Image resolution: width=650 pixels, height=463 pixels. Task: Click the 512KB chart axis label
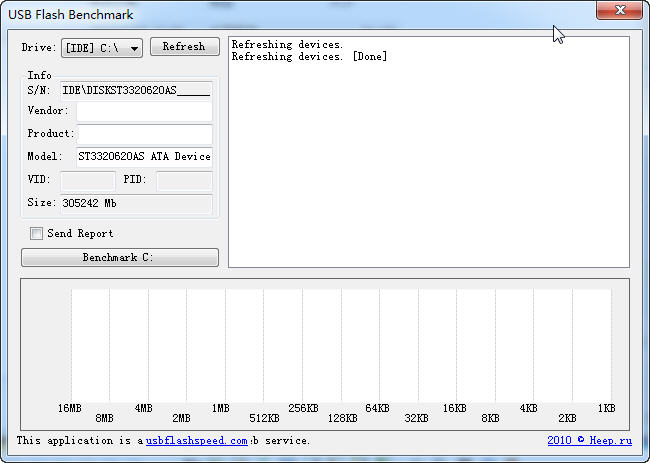point(264,418)
